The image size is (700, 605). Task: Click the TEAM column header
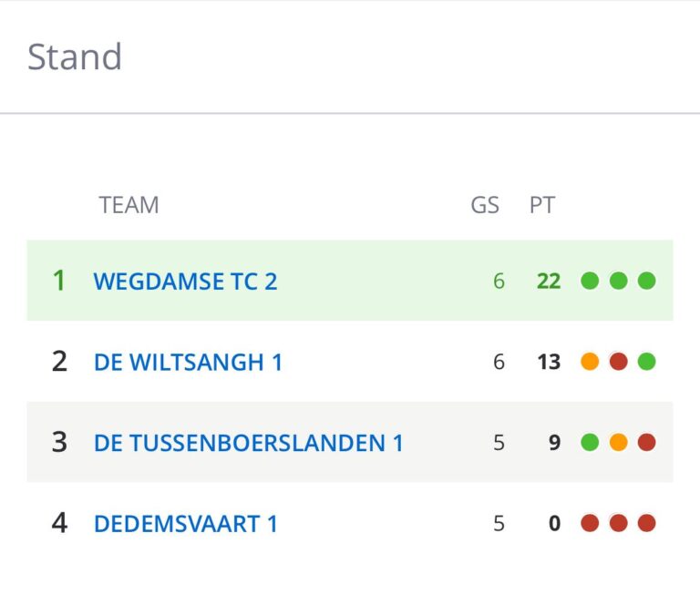[x=129, y=205]
